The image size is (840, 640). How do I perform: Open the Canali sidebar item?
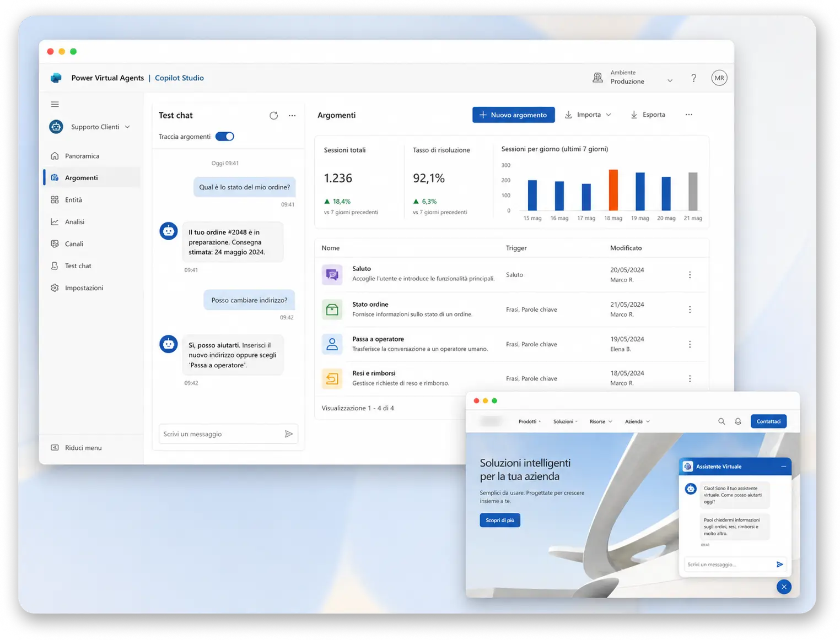point(74,244)
